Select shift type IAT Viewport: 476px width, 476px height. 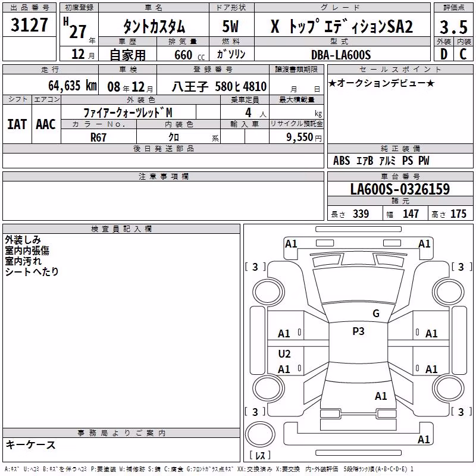click(17, 124)
